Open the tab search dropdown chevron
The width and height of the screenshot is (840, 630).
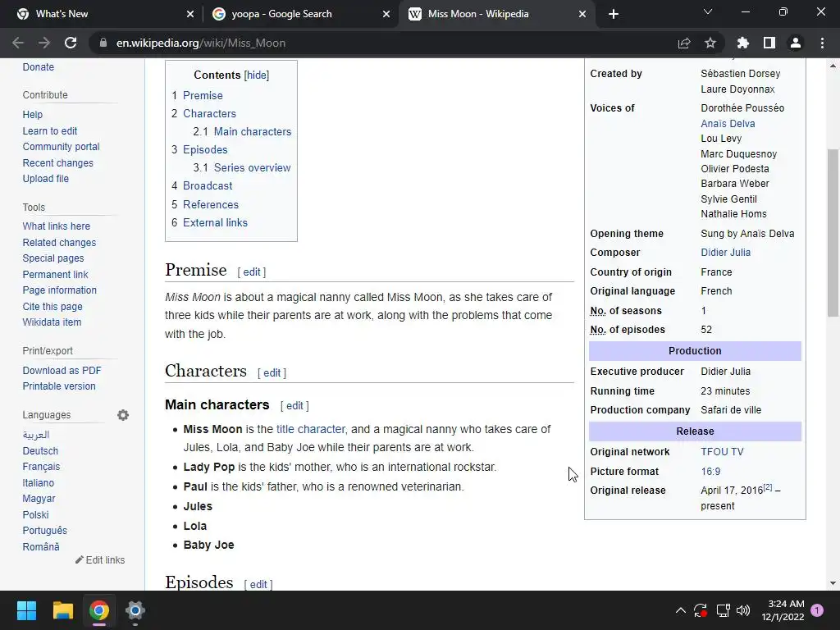click(x=708, y=11)
